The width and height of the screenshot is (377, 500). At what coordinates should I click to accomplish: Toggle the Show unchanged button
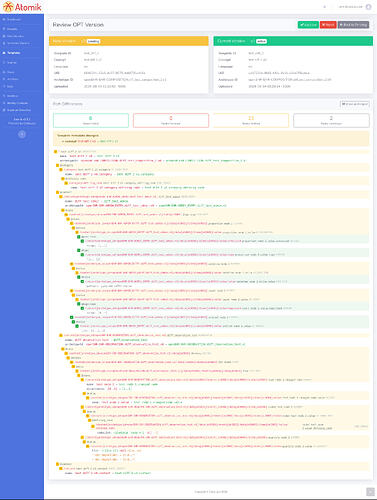tap(354, 104)
